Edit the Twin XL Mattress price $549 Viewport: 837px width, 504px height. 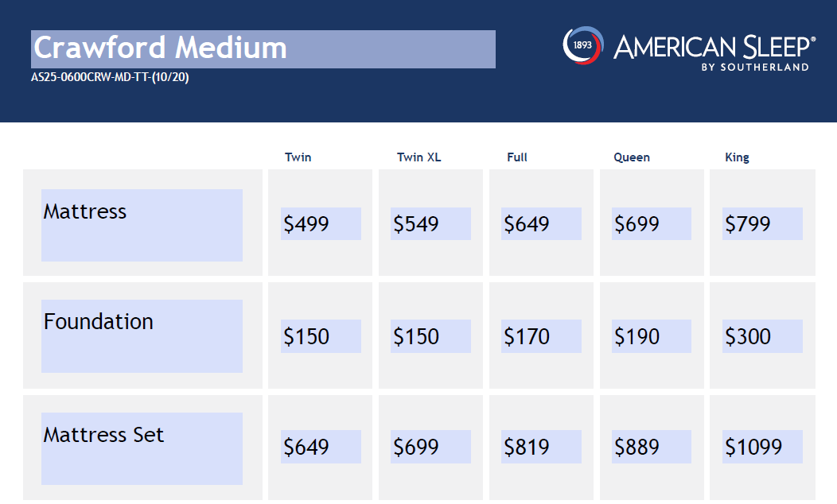430,224
